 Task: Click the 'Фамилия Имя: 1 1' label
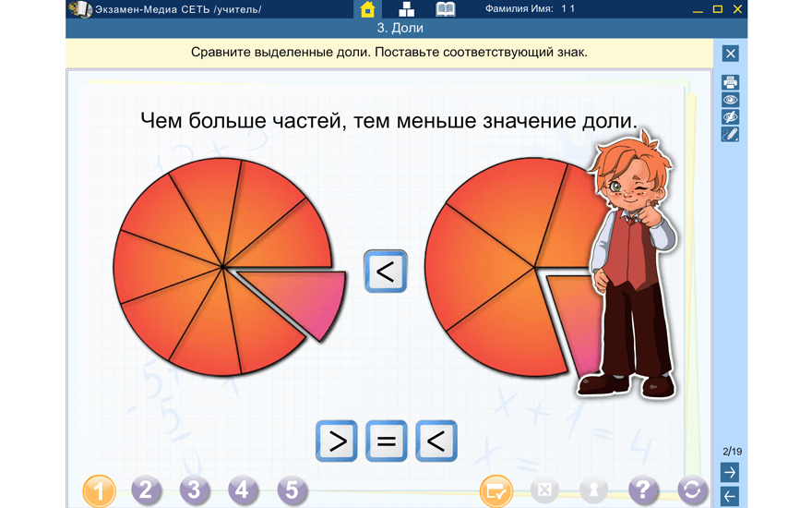(530, 9)
